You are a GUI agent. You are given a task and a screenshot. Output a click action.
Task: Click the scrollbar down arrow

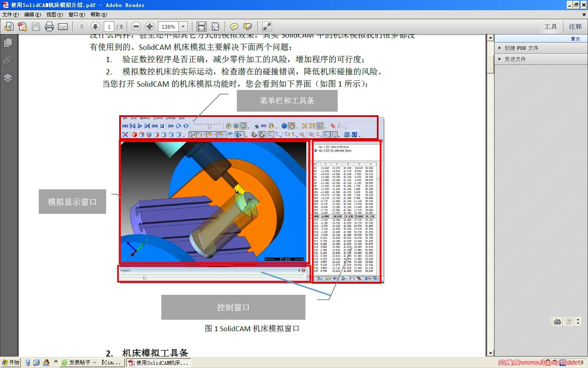[x=490, y=353]
